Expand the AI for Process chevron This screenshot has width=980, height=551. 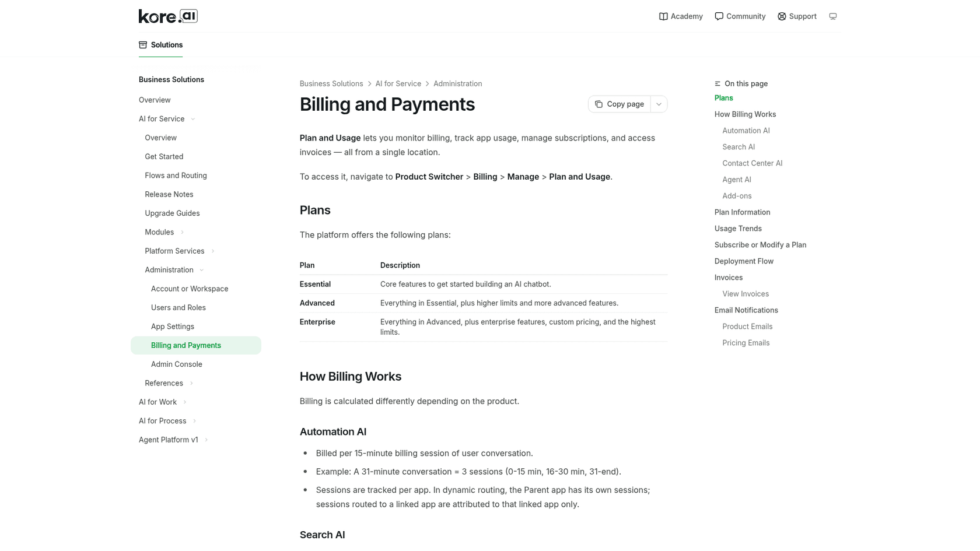(x=195, y=421)
